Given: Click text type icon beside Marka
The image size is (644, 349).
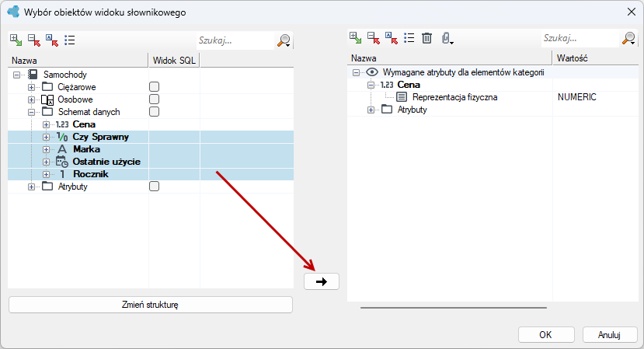Looking at the screenshot, I should tap(62, 149).
